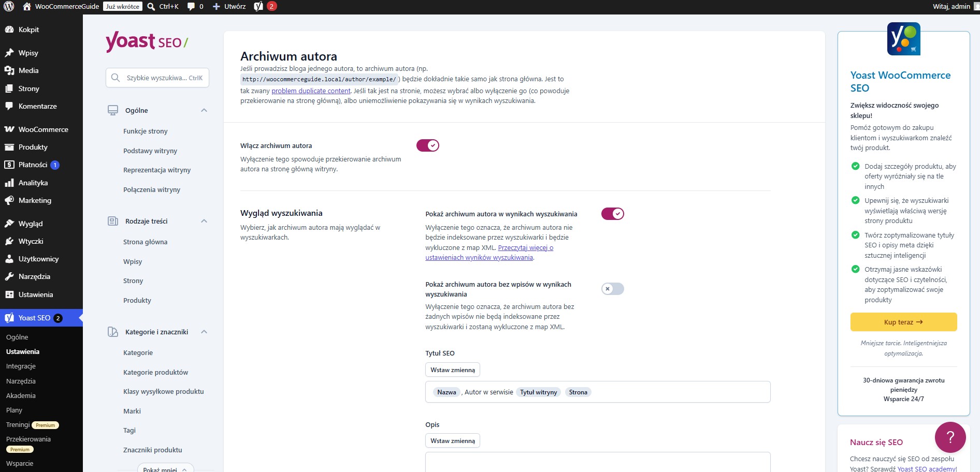980x472 pixels.
Task: Open the problem duplicate content link
Action: point(311,91)
